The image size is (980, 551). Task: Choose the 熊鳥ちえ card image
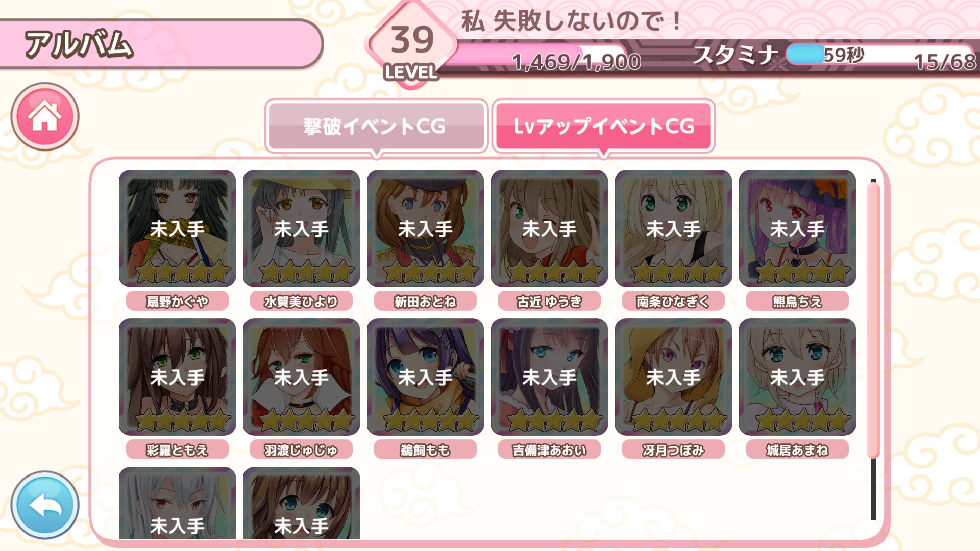point(797,228)
